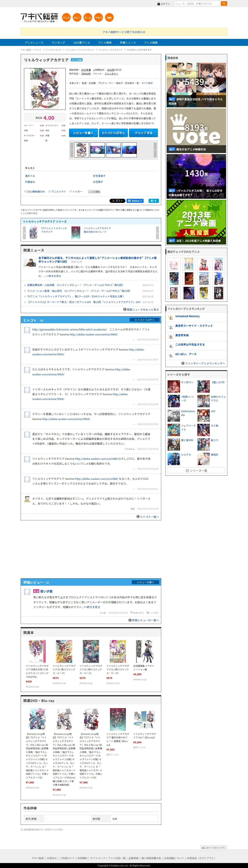Click the orange 投票 circle icon
Image resolution: width=248 pixels, height=868 pixels.
[x=109, y=18]
